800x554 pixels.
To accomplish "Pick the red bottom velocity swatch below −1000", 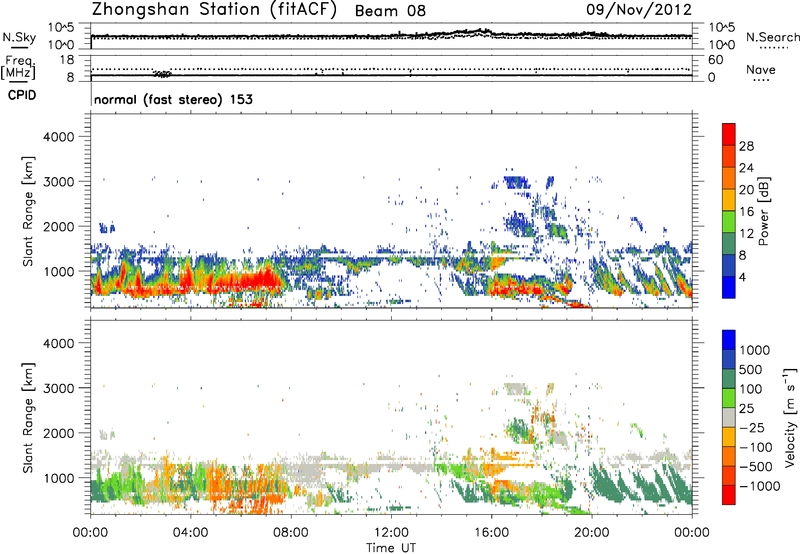I will click(x=729, y=495).
